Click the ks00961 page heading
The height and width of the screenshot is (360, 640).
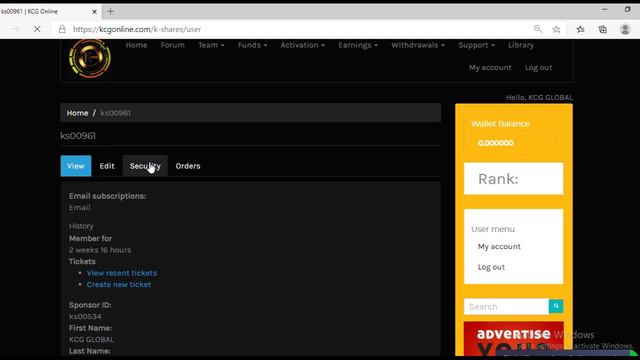tap(78, 136)
